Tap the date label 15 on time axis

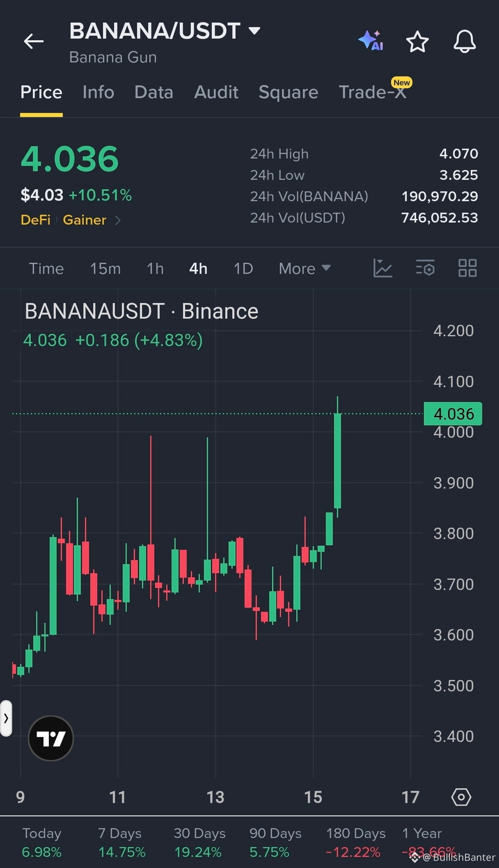(313, 797)
